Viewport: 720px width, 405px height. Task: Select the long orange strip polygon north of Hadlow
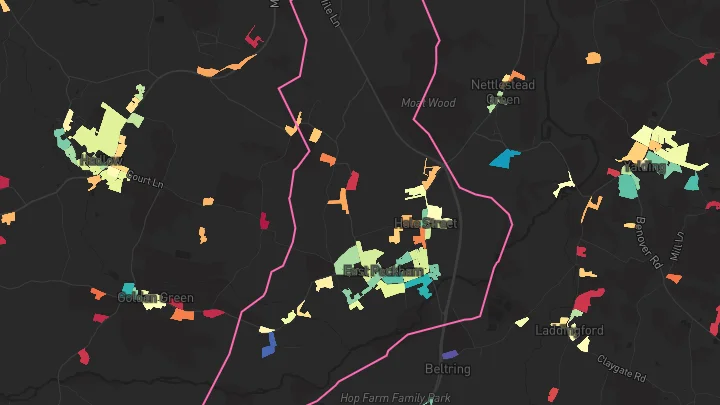point(226,67)
